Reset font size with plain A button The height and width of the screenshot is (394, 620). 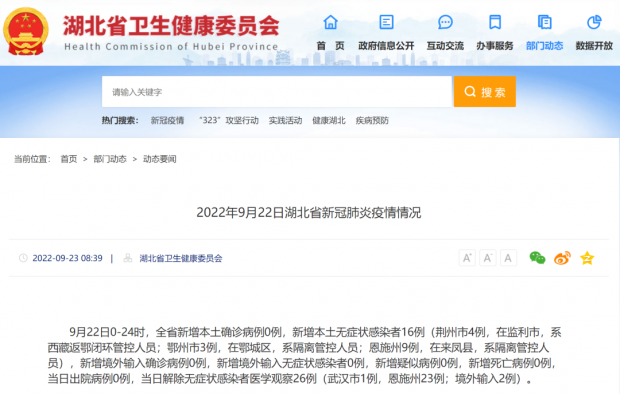(x=508, y=258)
